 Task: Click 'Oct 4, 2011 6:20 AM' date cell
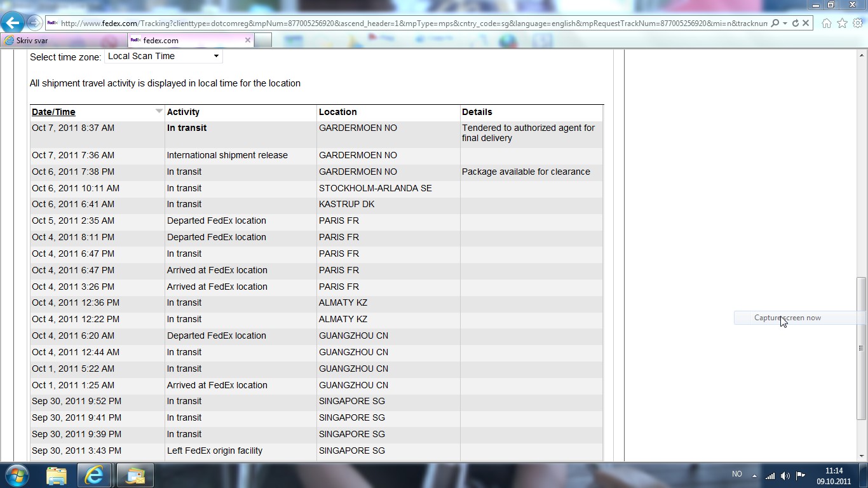73,335
